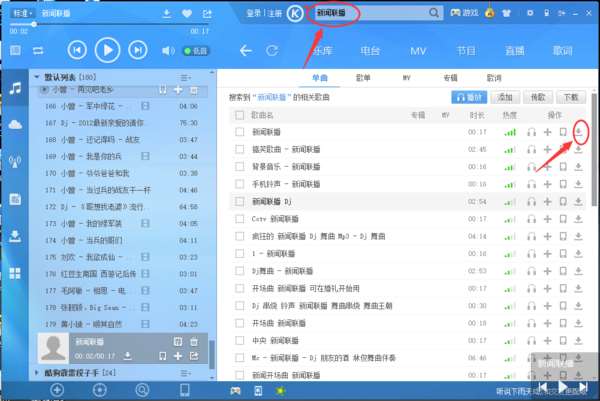Add 手机铃声 - 新闻联播 to playlist with plus

[x=548, y=184]
